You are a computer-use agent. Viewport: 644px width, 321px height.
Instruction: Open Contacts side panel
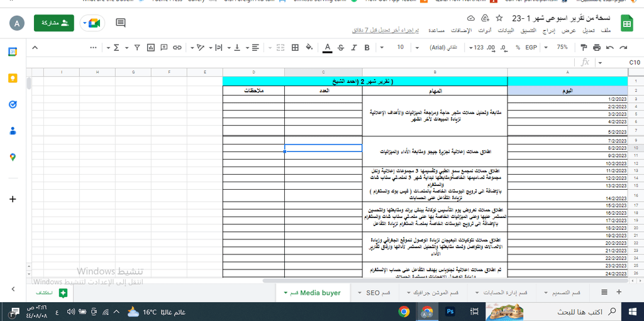point(13,131)
